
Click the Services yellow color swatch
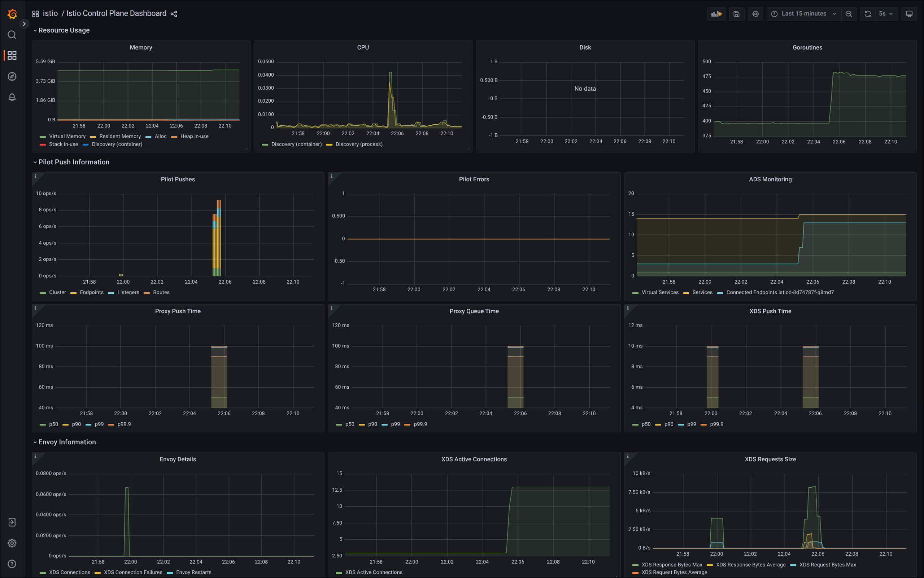686,293
